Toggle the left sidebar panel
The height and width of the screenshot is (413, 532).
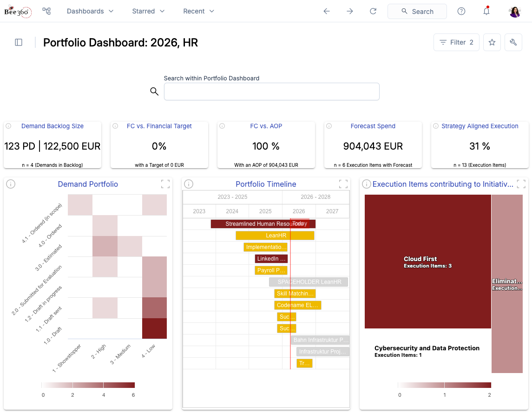click(19, 42)
